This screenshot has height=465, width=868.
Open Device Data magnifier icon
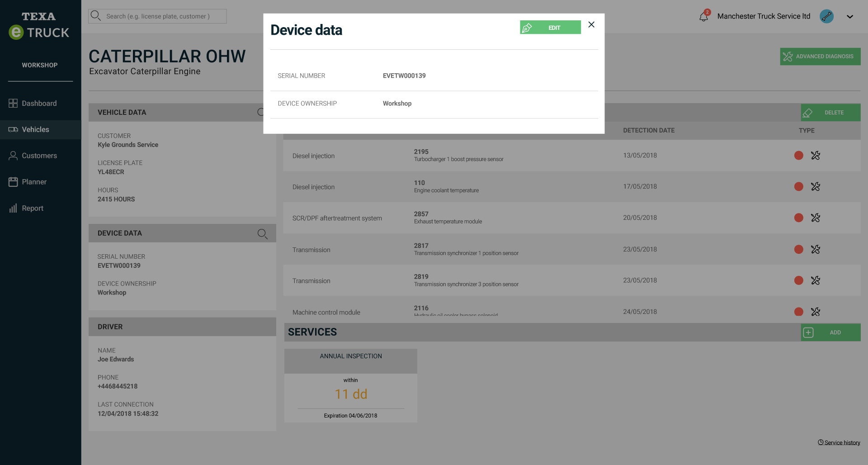(263, 233)
